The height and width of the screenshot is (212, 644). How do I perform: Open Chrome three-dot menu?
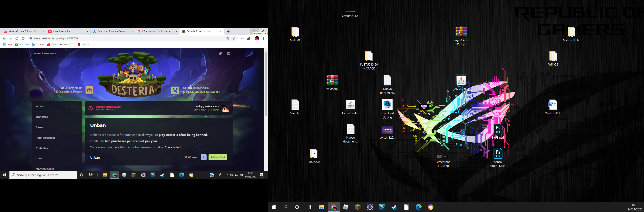(x=264, y=38)
